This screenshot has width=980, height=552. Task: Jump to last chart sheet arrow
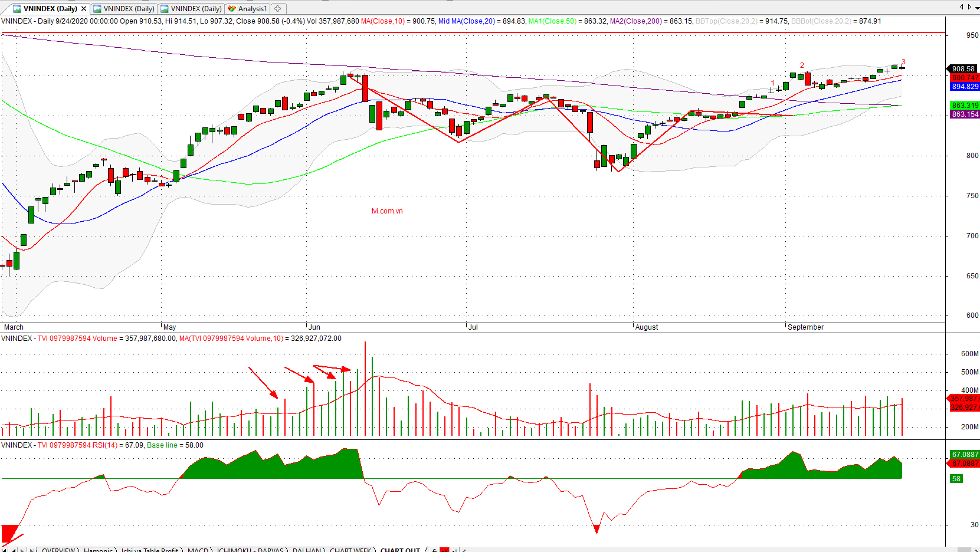pyautogui.click(x=32, y=550)
